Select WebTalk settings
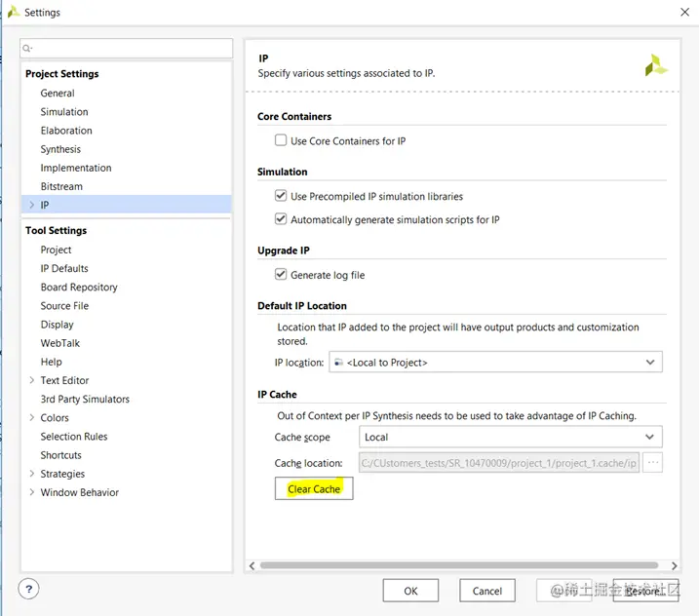Image resolution: width=699 pixels, height=616 pixels. (x=60, y=343)
